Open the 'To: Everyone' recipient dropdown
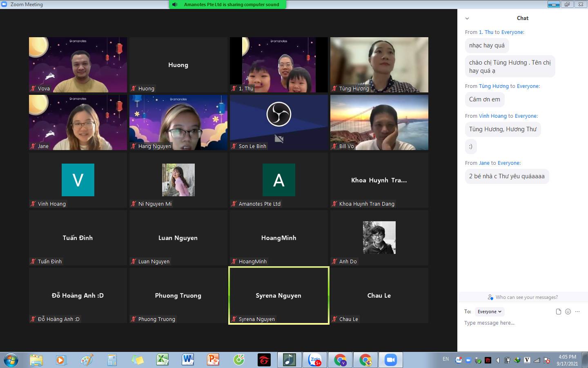Screen dimensions: 588x368 pyautogui.click(x=490, y=312)
